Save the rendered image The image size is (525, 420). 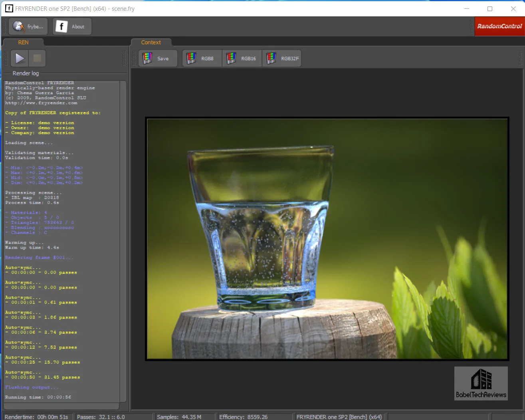coord(158,58)
